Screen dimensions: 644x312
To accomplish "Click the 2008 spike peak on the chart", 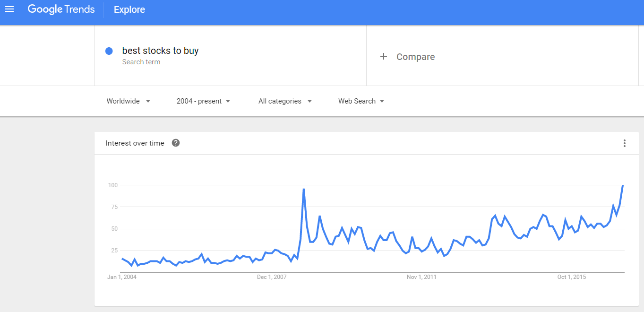I will (x=303, y=189).
